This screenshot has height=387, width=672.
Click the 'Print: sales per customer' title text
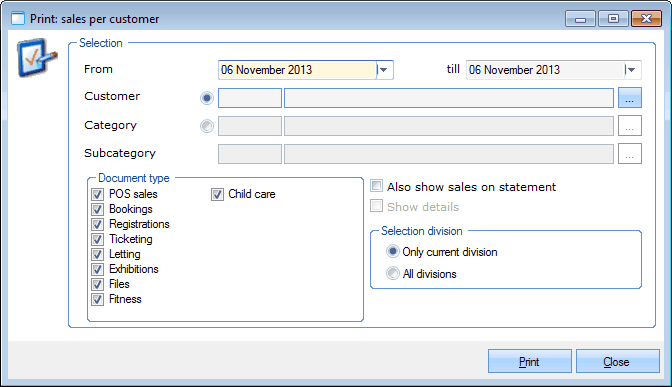tap(95, 19)
